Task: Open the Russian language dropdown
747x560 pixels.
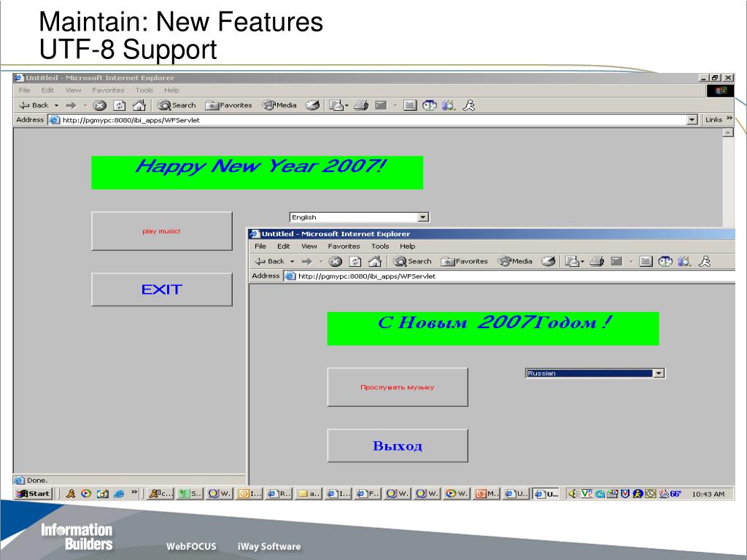Action: click(x=658, y=373)
